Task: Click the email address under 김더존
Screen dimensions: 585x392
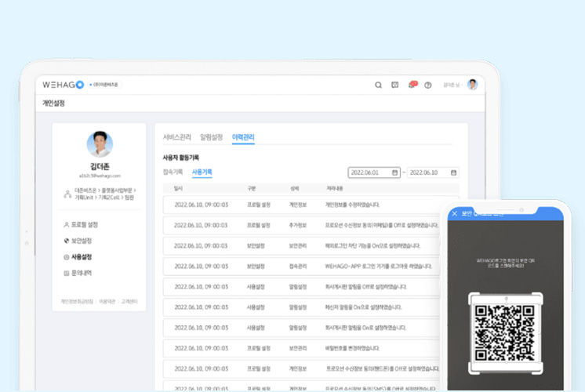Action: pos(100,176)
